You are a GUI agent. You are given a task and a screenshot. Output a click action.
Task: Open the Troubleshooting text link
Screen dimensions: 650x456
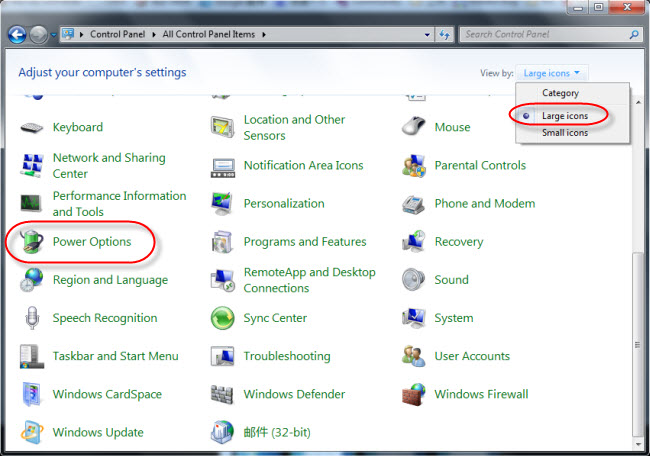point(287,356)
